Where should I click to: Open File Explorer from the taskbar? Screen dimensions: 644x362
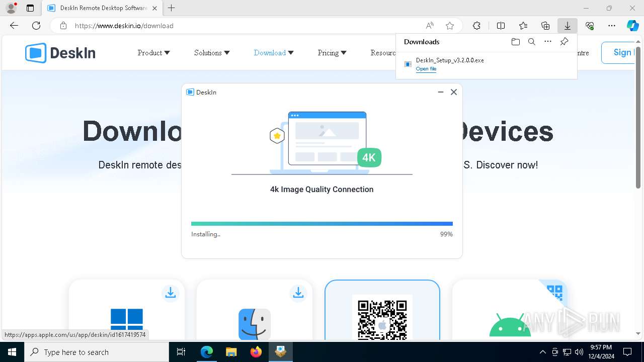[231, 352]
